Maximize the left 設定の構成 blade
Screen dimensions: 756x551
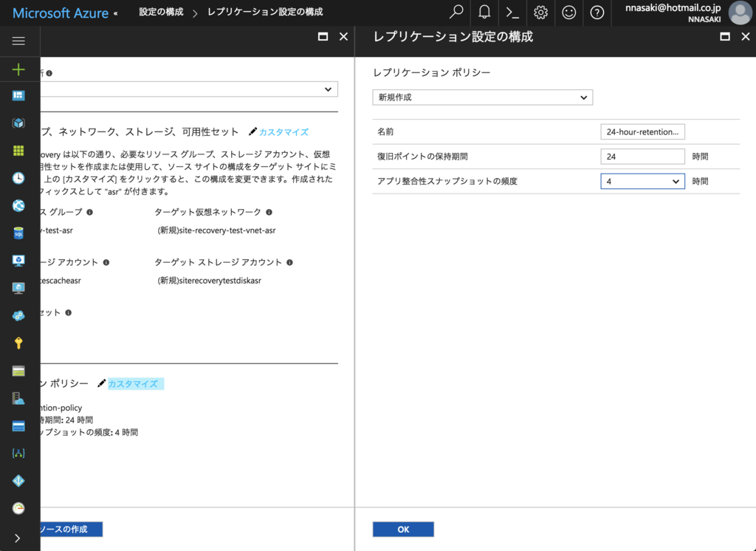tap(323, 37)
